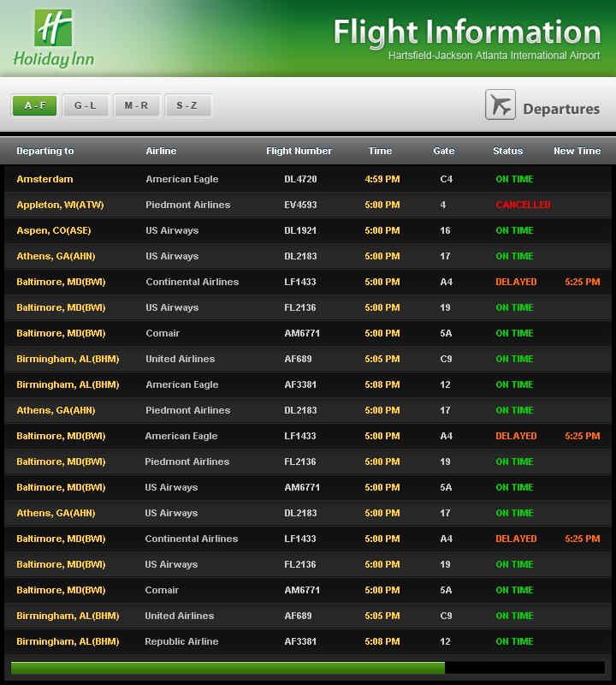Click flight number EV4593
This screenshot has width=616, height=685.
point(300,205)
